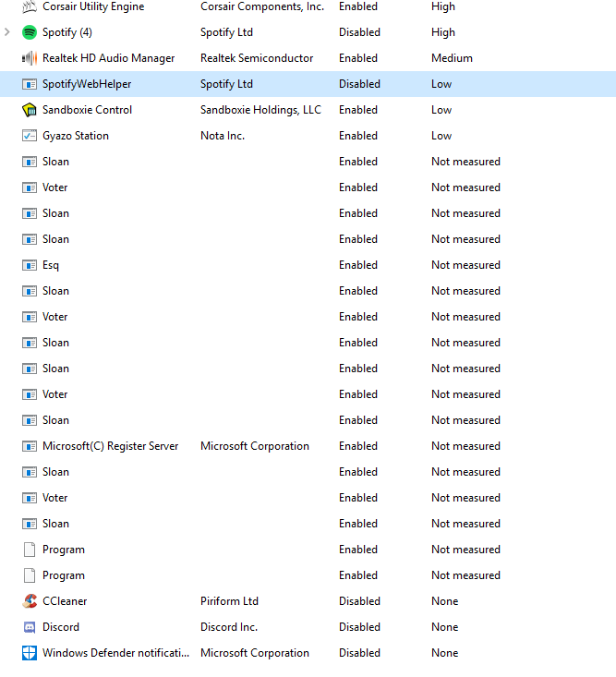Click the SpotifyWebHelper window icon
This screenshot has width=616, height=677.
pos(30,84)
